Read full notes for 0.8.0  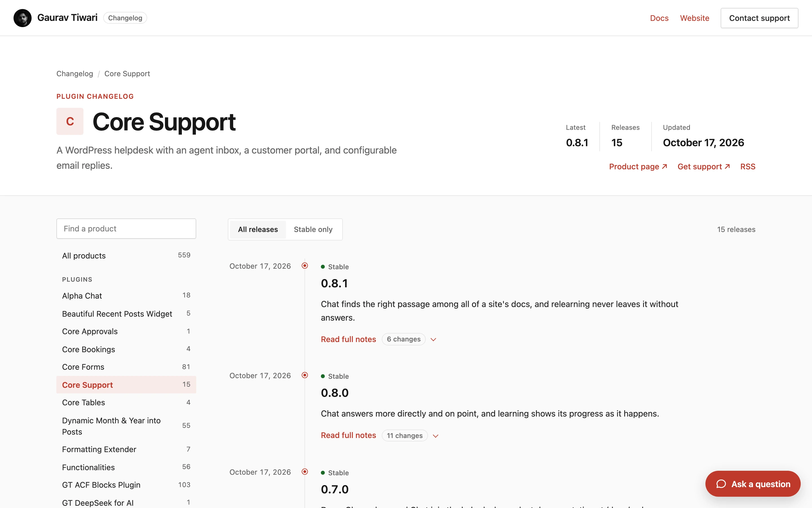tap(348, 435)
